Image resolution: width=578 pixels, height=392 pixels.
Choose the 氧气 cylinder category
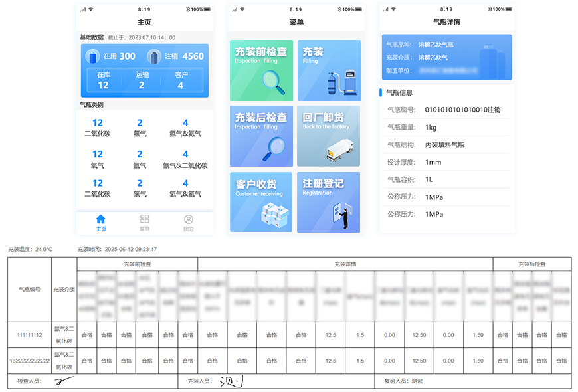click(98, 159)
